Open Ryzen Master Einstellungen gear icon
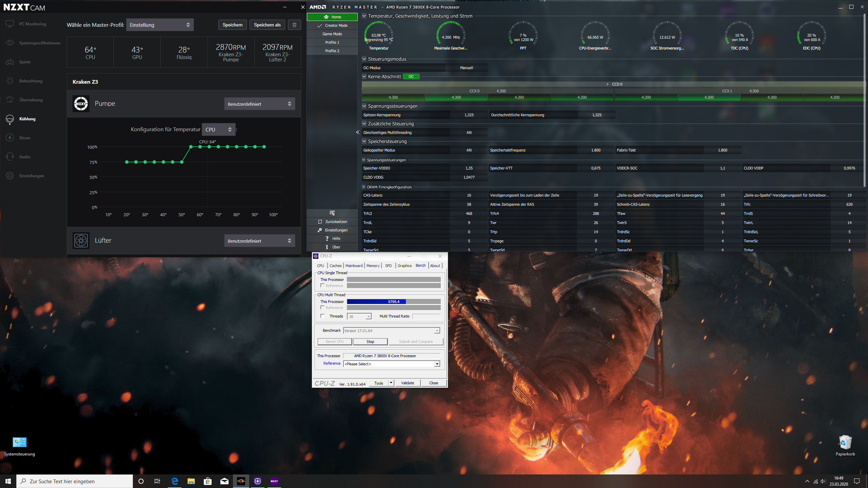 pos(320,230)
